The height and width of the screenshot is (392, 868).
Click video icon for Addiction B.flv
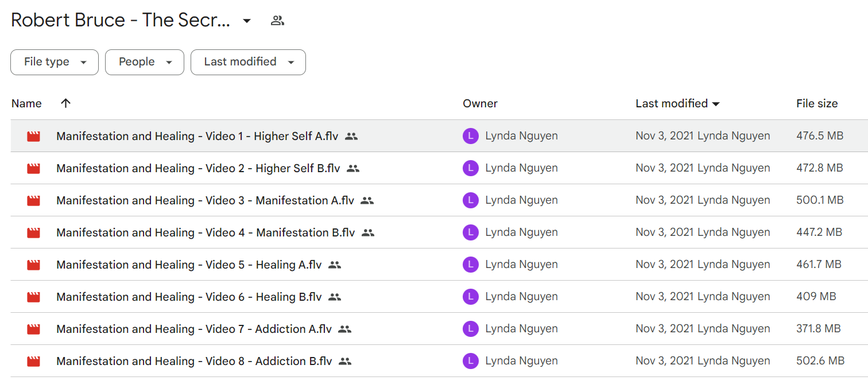pyautogui.click(x=34, y=361)
